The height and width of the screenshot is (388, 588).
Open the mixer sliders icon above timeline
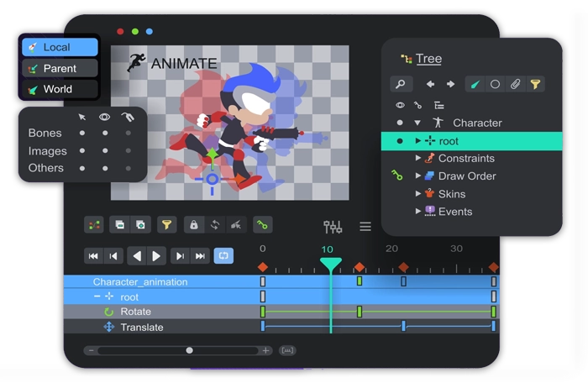point(333,227)
